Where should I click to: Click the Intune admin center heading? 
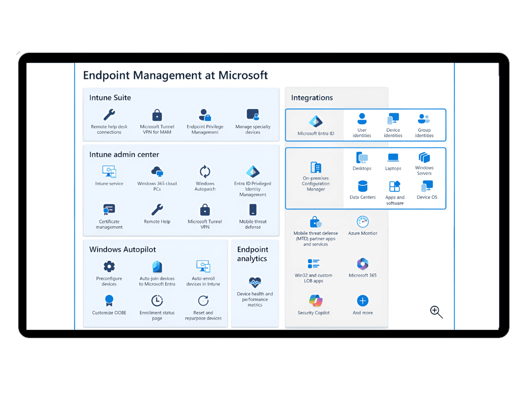tap(124, 154)
